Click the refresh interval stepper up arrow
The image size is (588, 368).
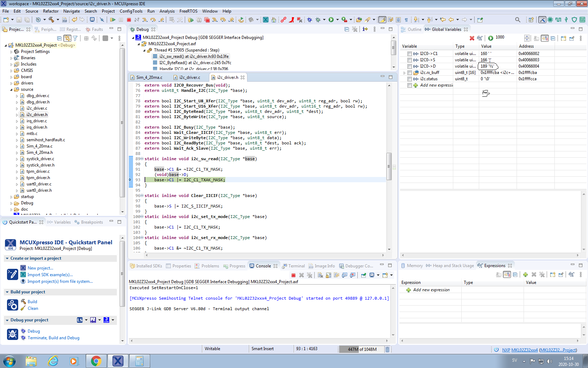[527, 36]
